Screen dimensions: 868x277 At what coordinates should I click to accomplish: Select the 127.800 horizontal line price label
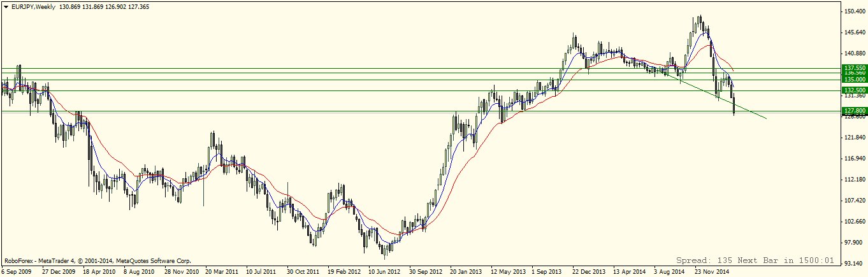855,111
